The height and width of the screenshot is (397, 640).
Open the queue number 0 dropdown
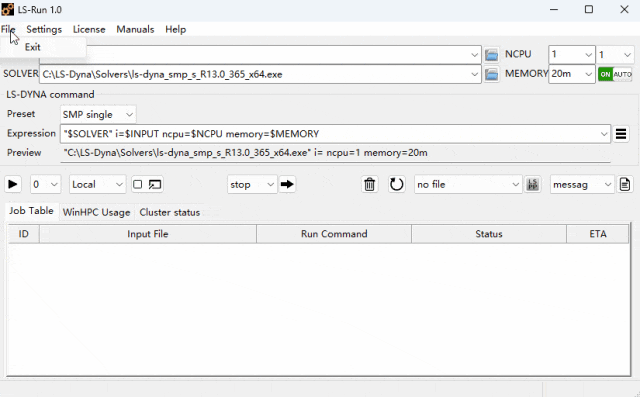pos(45,184)
